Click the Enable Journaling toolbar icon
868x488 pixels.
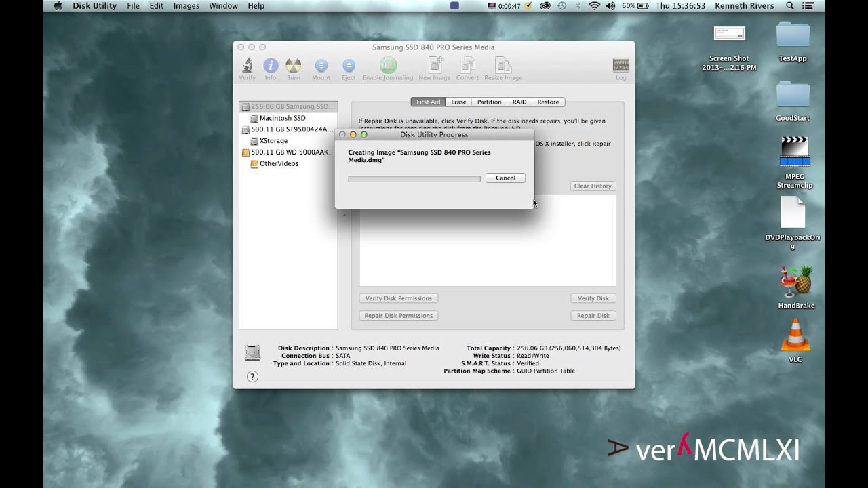pos(388,69)
